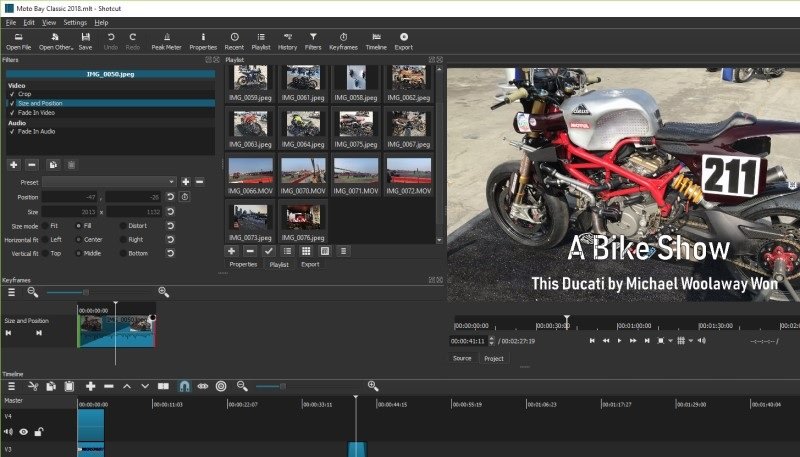Viewport: 800px width, 457px height.
Task: Play the video in the player
Action: pos(619,341)
